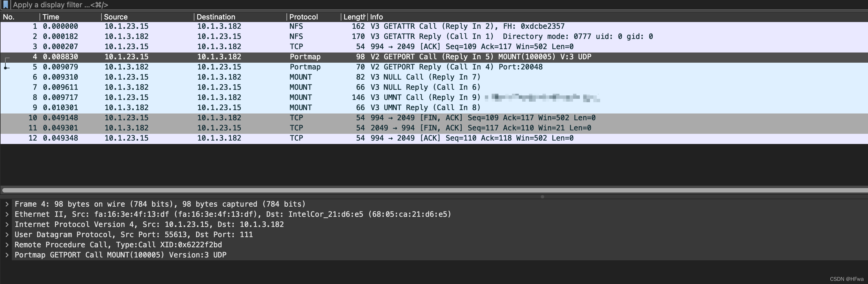Viewport: 868px width, 284px height.
Task: Expand Internet Protocol Version 4 row
Action: pyautogui.click(x=7, y=224)
